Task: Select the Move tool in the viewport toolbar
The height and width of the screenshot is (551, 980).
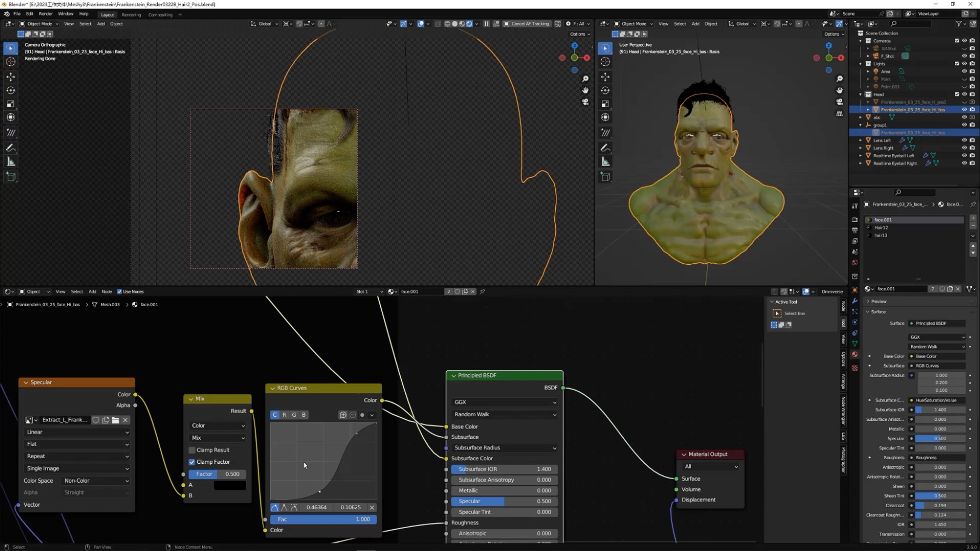Action: point(10,76)
